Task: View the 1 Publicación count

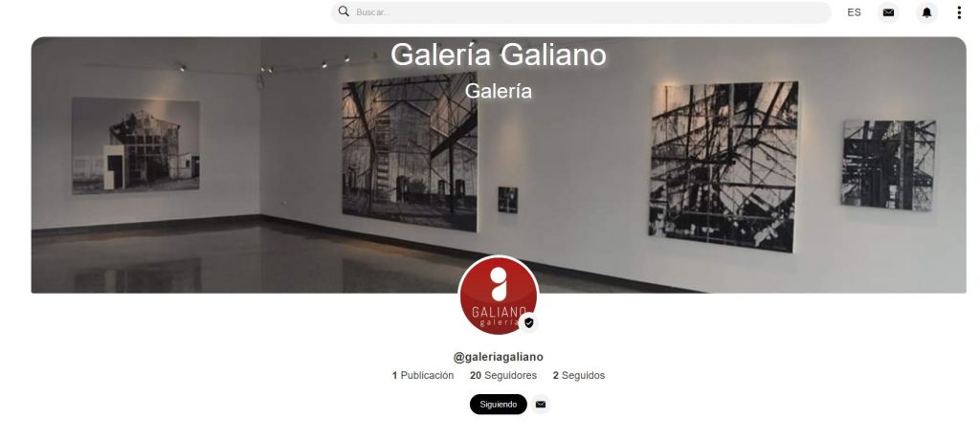Action: [x=423, y=376]
